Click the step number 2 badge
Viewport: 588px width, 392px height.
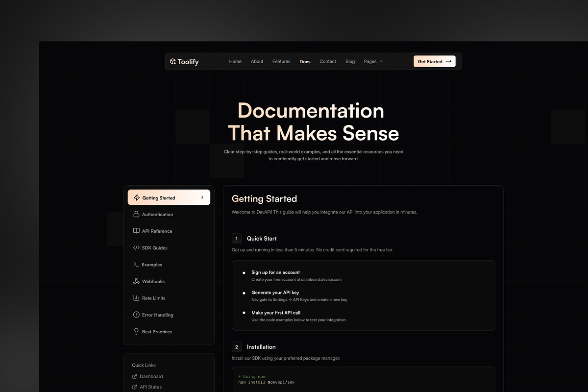tap(237, 347)
